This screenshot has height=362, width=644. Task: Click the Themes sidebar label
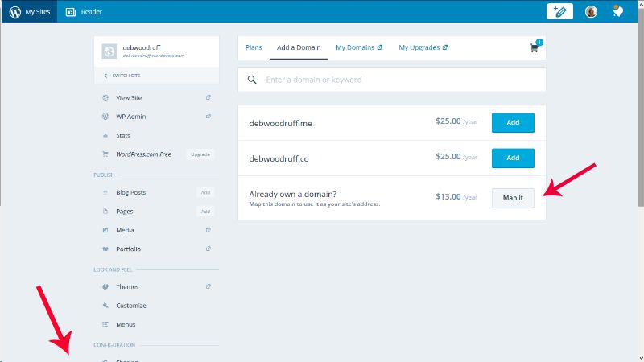127,286
